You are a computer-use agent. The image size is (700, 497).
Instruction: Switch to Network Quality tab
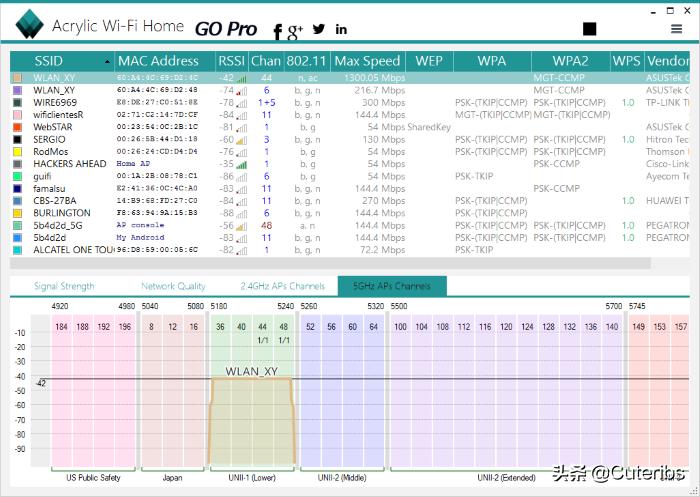[173, 286]
